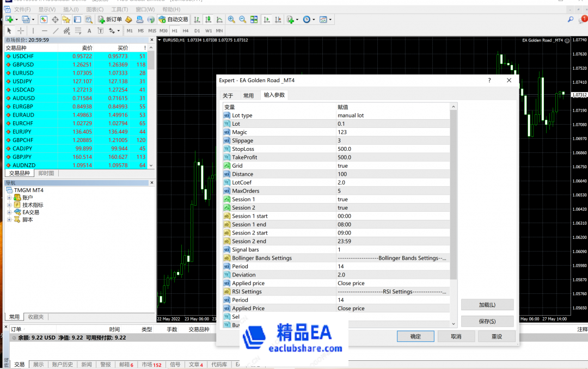Image resolution: width=588 pixels, height=369 pixels.
Task: Click the zoom in magnifier icon
Action: tap(232, 20)
